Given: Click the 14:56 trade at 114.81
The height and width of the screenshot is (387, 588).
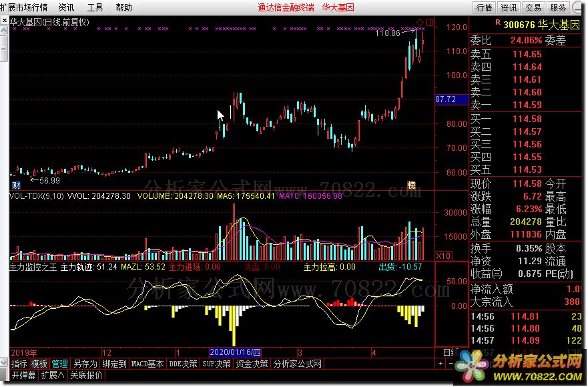Looking at the screenshot, I should point(526,316).
